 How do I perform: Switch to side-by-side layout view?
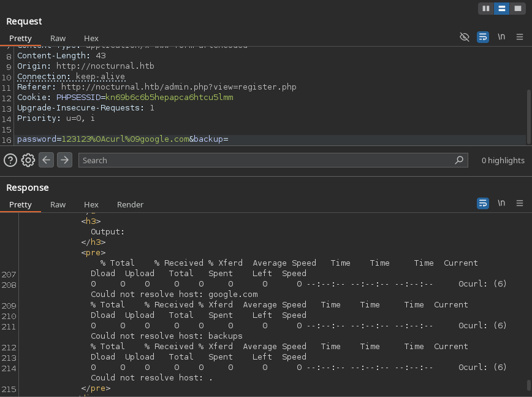pos(486,9)
